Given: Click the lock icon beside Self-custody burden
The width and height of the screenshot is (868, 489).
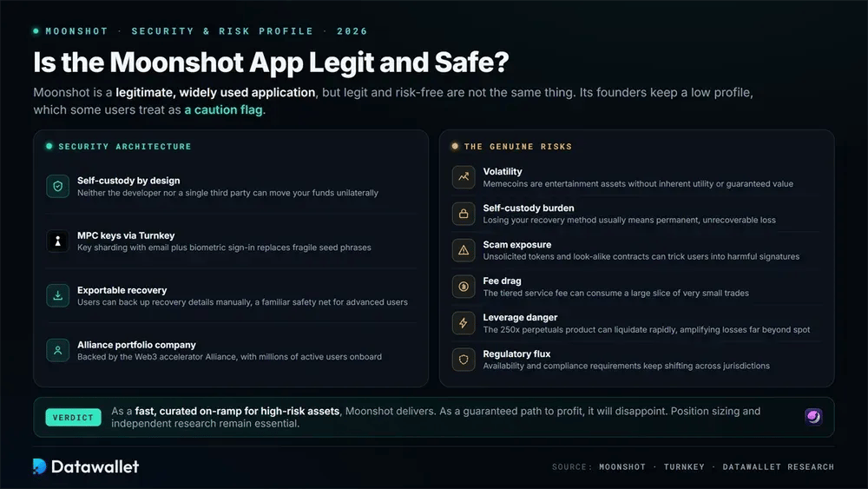Looking at the screenshot, I should (464, 214).
